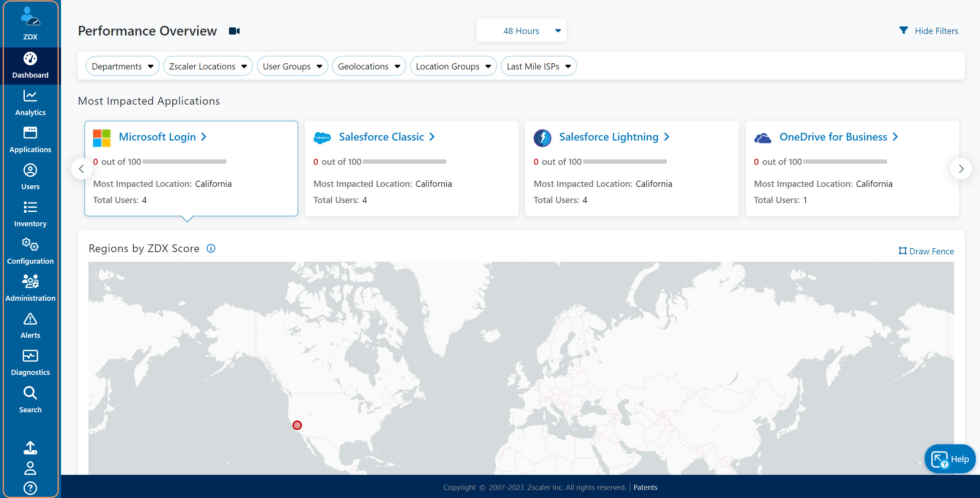Select the Administration menu item

tap(30, 288)
